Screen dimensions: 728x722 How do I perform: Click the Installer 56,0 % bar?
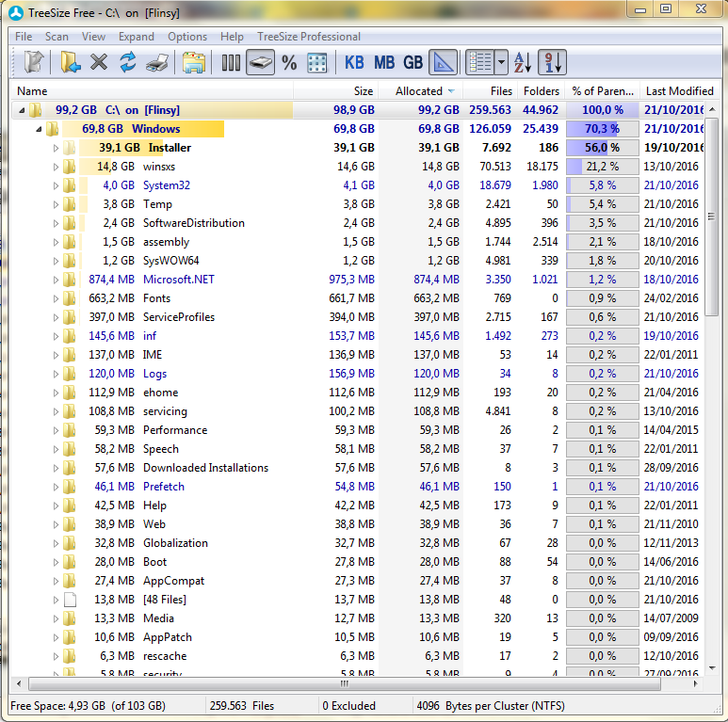point(602,148)
